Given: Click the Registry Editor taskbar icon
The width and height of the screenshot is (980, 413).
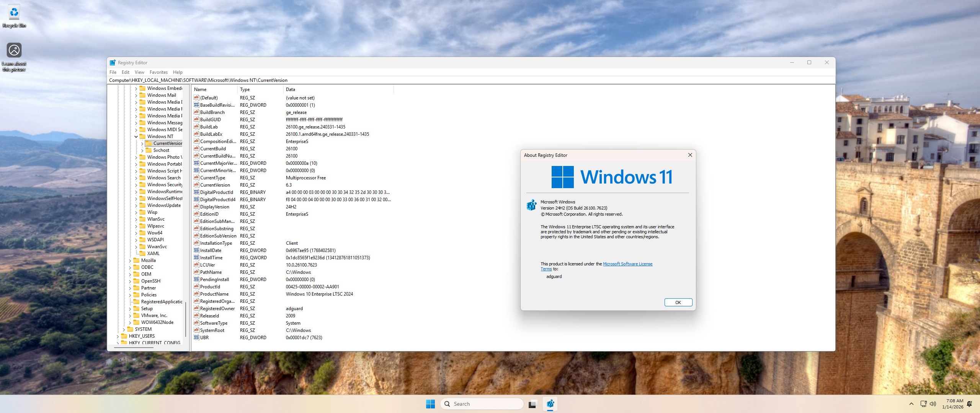Looking at the screenshot, I should (550, 404).
